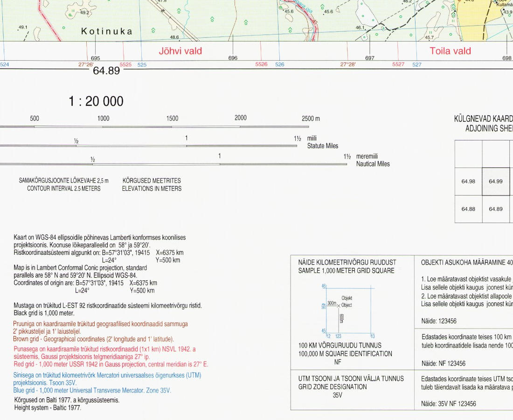Click 'Näide: 123456' example
This screenshot has width=513, height=420.
click(439, 321)
